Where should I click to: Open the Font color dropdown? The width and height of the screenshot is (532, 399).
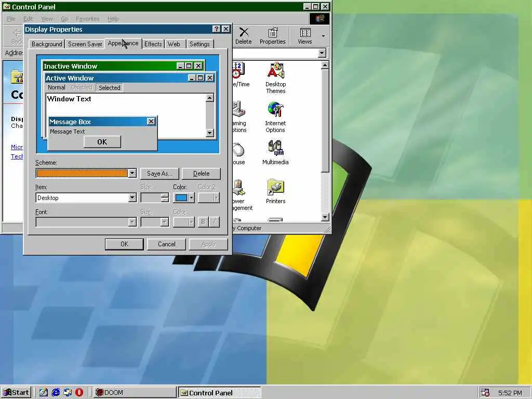coord(184,222)
